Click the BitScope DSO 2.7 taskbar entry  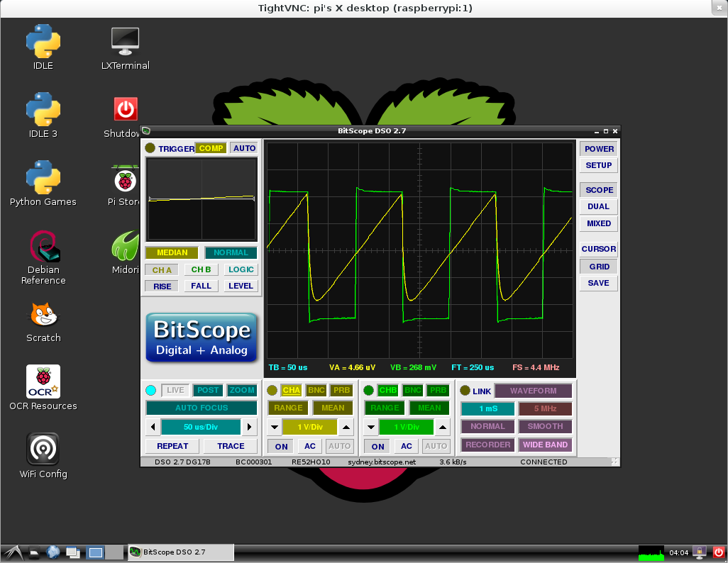tap(180, 552)
